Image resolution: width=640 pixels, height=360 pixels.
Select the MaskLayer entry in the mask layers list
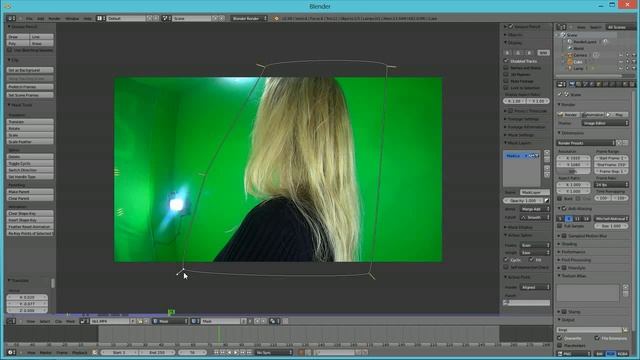[x=521, y=156]
